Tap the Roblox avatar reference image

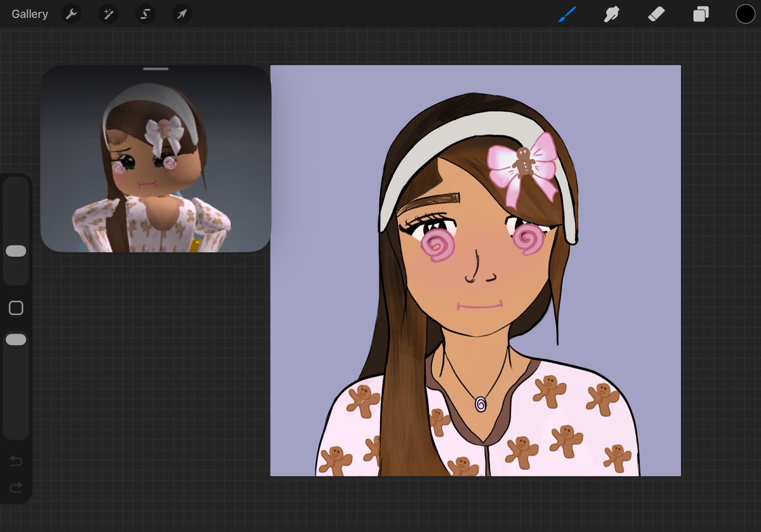coord(156,159)
